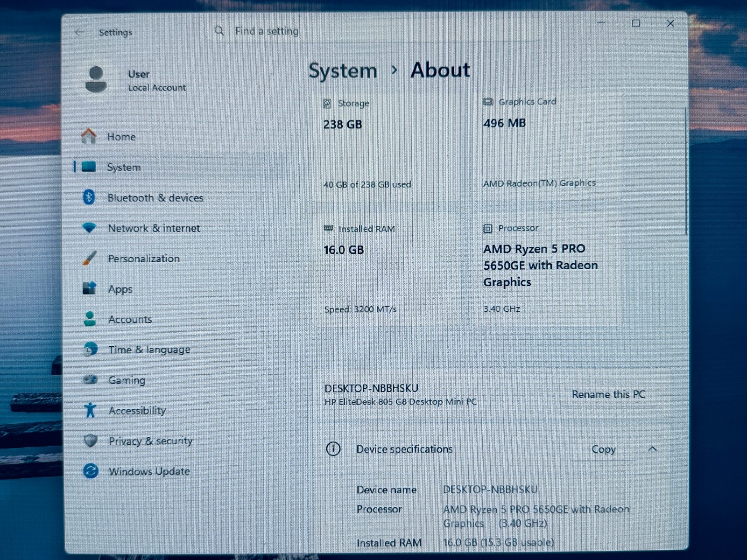The height and width of the screenshot is (560, 747).
Task: Click the Network wifi icon in sidebar
Action: [x=89, y=228]
